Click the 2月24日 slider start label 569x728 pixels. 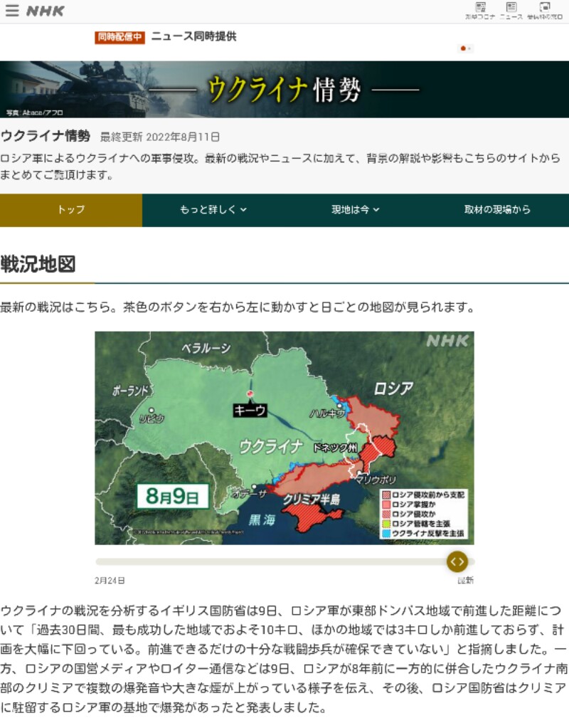click(110, 581)
